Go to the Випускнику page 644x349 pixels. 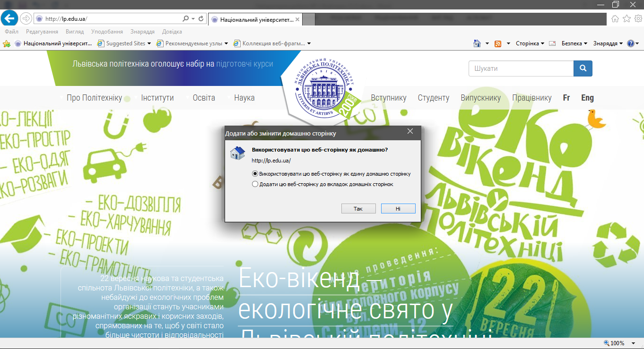[x=480, y=98]
